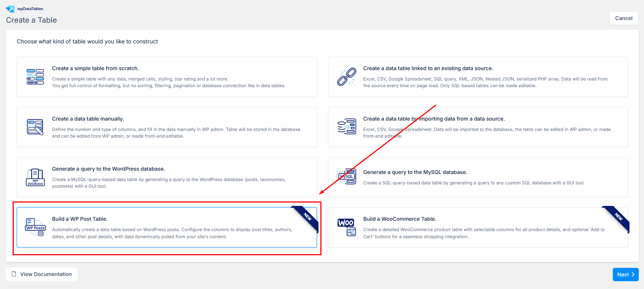Click the 'Excel, CSV, Google Spreadsheet, SQL query' description

click(x=485, y=82)
